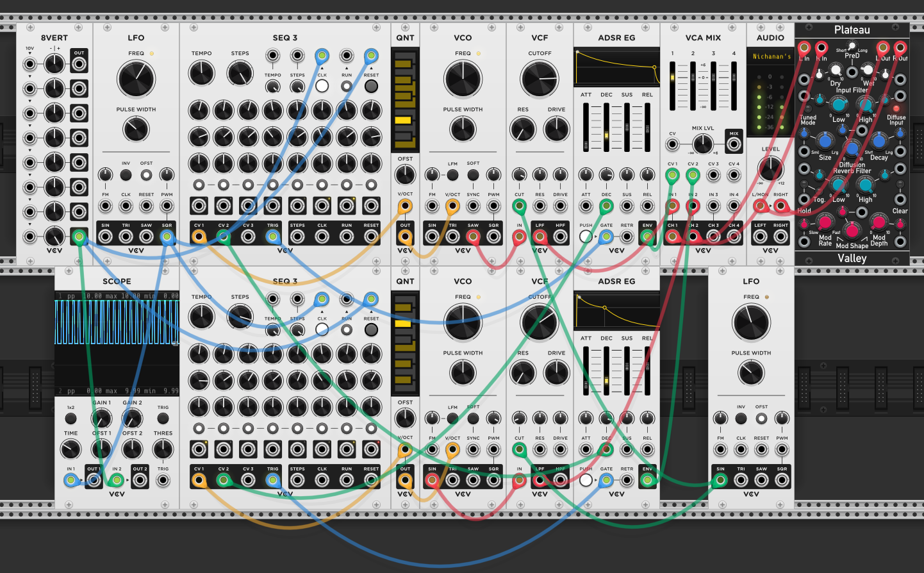Viewport: 924px width, 573px height.
Task: Toggle the INV switch on the top-row LFO
Action: point(126,174)
